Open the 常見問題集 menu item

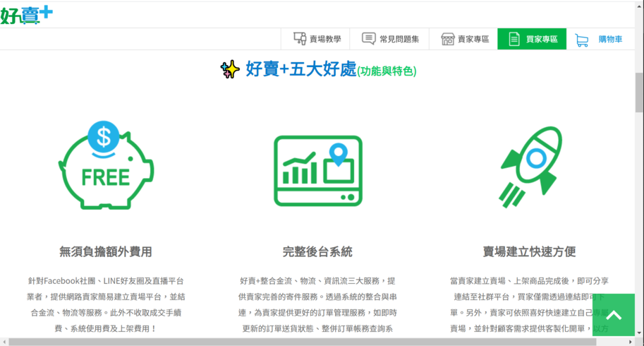tap(390, 39)
